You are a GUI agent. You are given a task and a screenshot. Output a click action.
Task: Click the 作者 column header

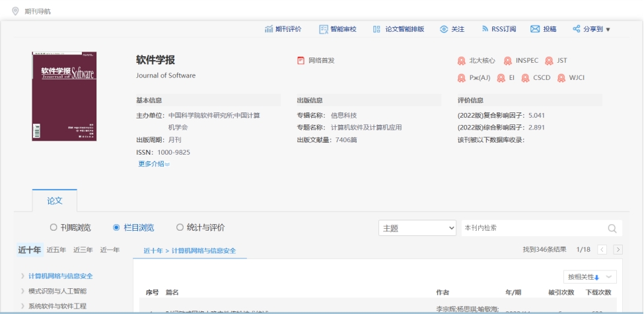tap(443, 293)
